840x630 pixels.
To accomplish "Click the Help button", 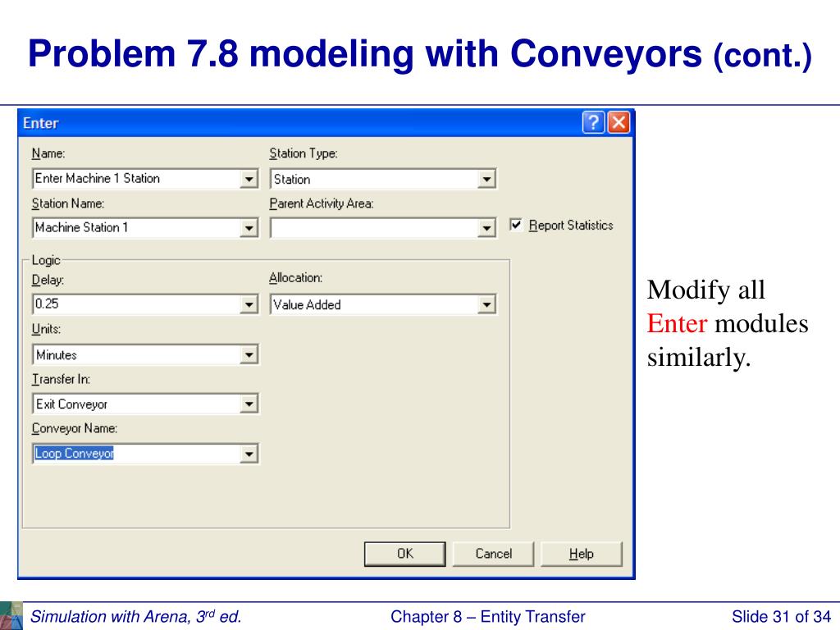I will point(582,554).
